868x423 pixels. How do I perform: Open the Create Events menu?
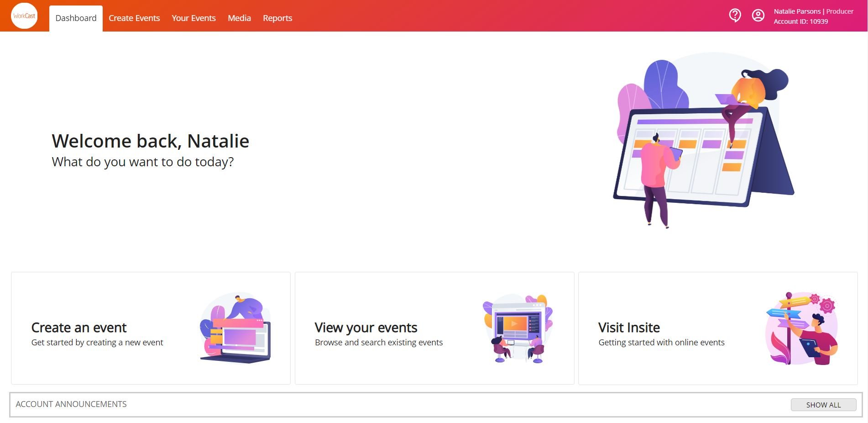tap(134, 18)
